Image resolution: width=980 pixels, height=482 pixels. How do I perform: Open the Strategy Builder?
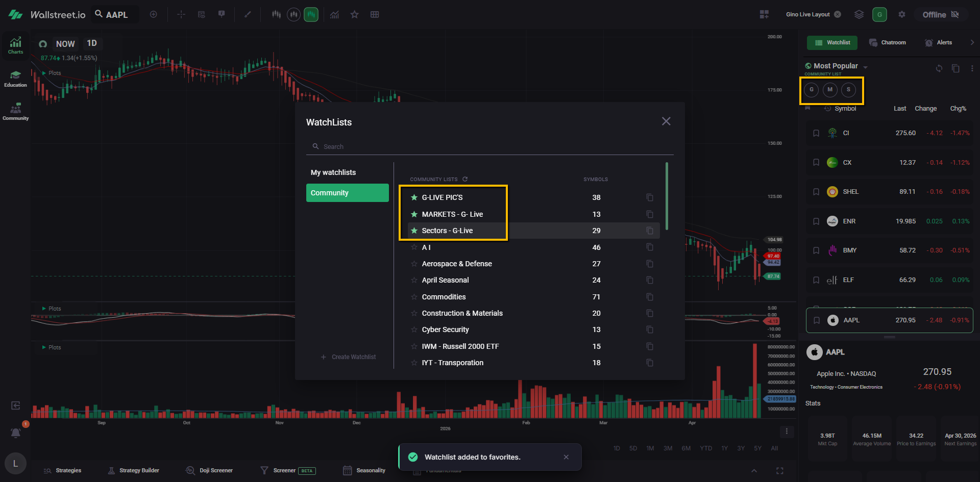click(x=134, y=471)
